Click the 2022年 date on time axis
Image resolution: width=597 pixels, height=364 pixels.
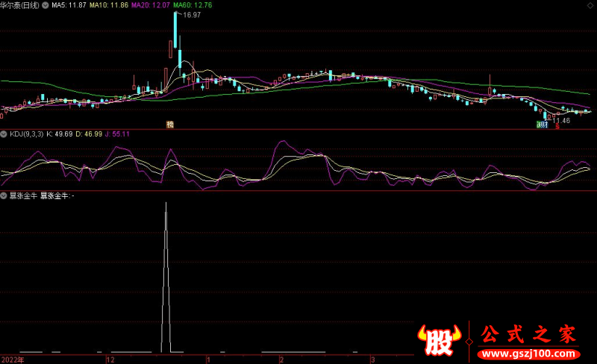click(13, 360)
